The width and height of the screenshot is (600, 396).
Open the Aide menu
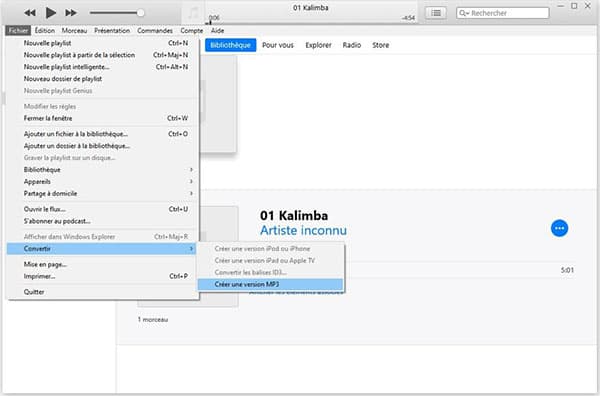[217, 31]
